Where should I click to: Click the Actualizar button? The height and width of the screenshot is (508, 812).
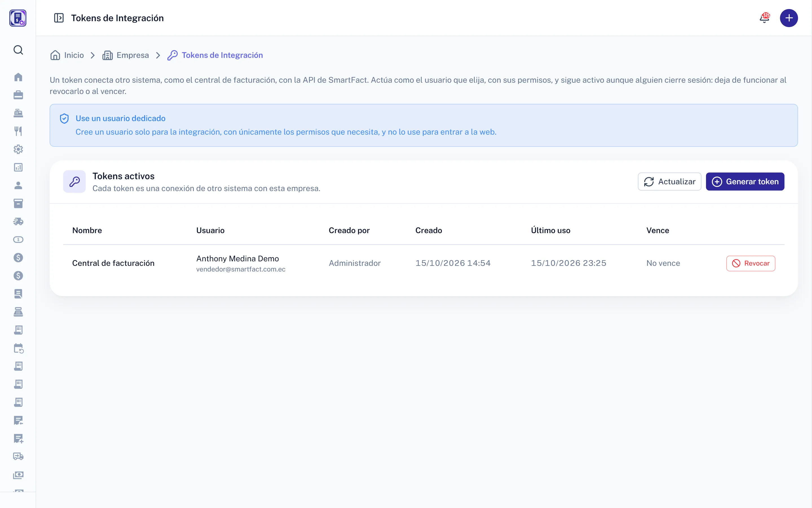(669, 181)
